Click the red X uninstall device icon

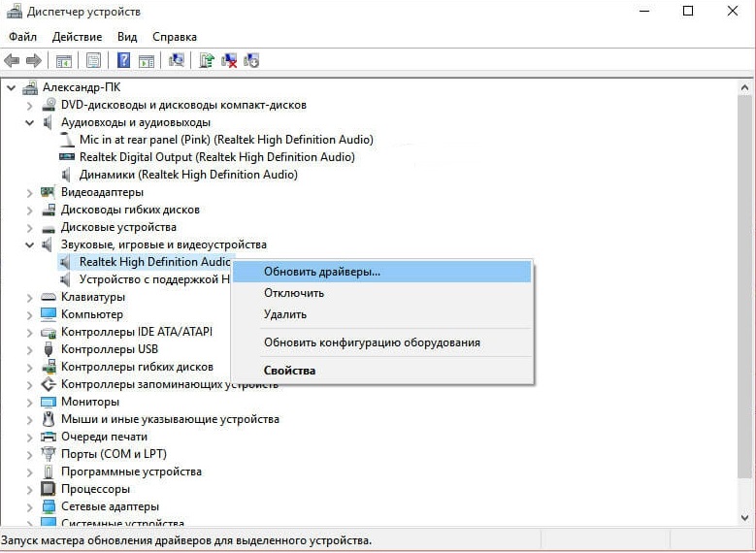[x=230, y=60]
